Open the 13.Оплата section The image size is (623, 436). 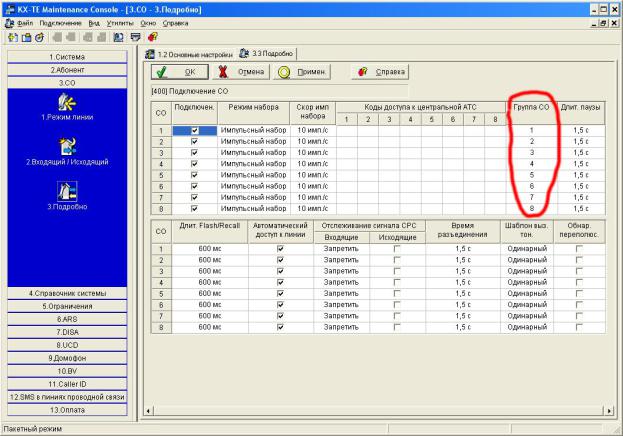point(67,410)
